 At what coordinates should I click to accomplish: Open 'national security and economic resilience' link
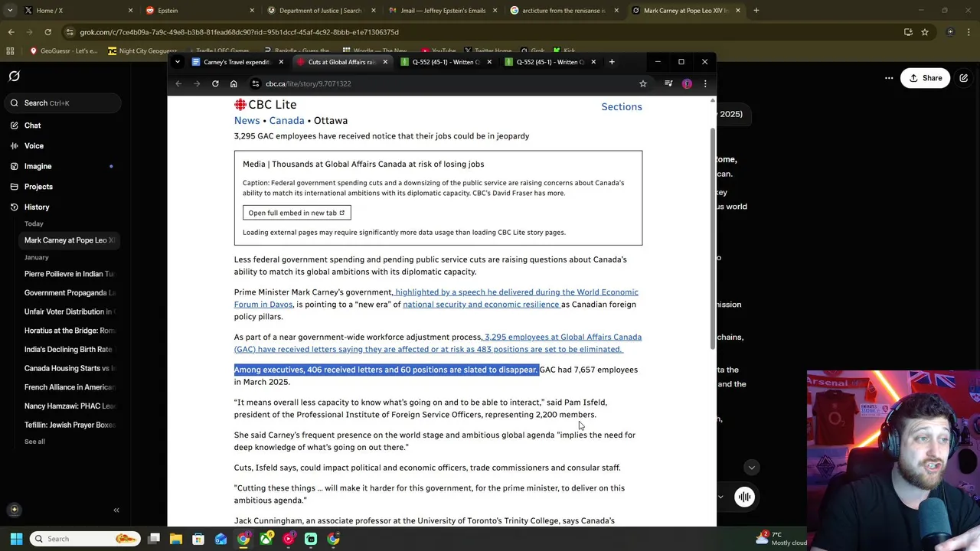(482, 305)
